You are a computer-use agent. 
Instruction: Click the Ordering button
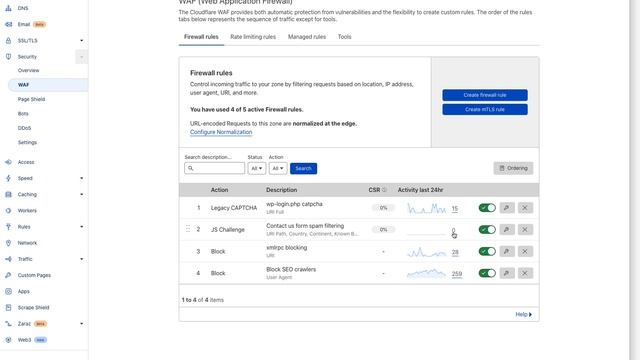click(x=513, y=168)
